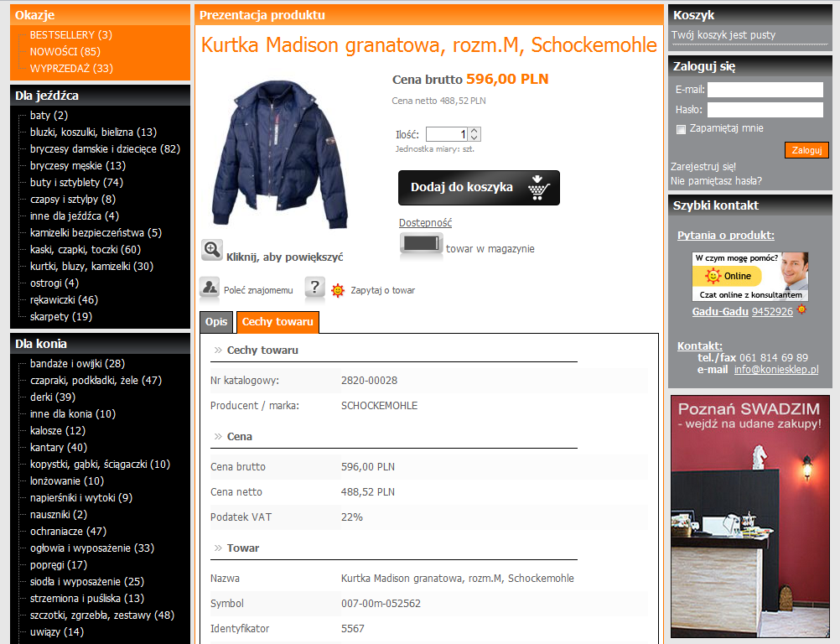Click into the Hasło password field

[x=765, y=110]
